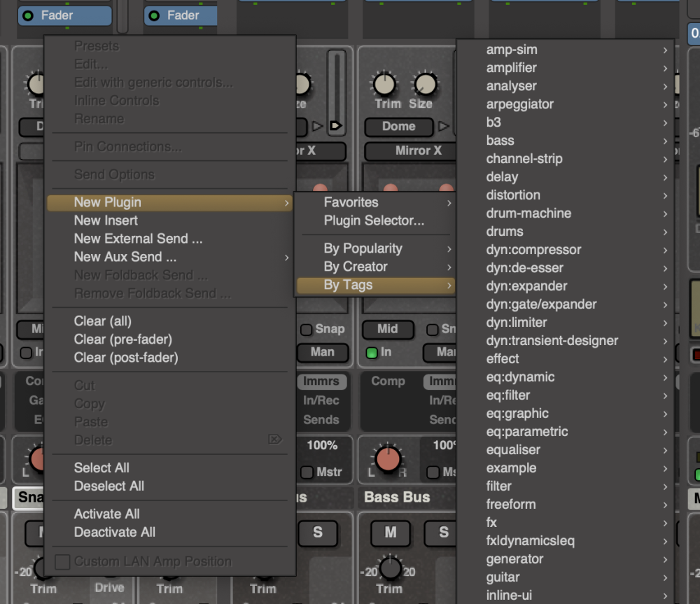Screen dimensions: 700x604
Task: Open eq:graphic tag submenu
Action: coord(565,414)
